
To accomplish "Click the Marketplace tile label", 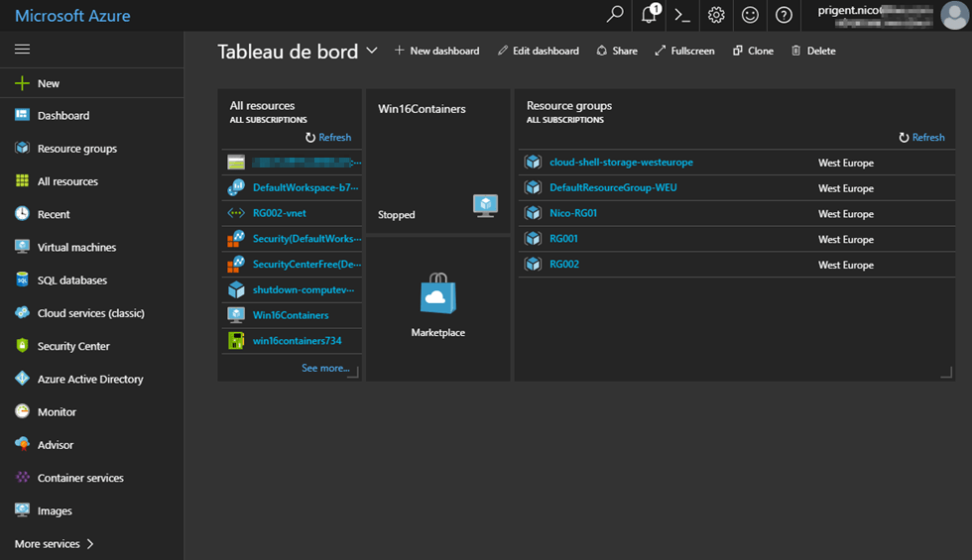I will point(438,333).
